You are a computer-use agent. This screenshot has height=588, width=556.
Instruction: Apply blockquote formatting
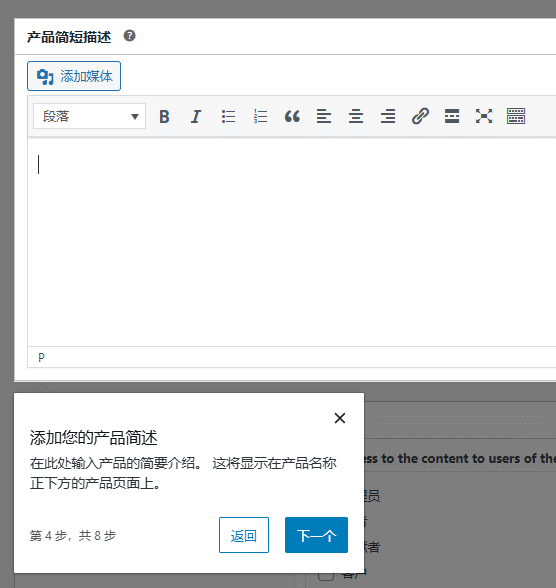click(x=292, y=116)
